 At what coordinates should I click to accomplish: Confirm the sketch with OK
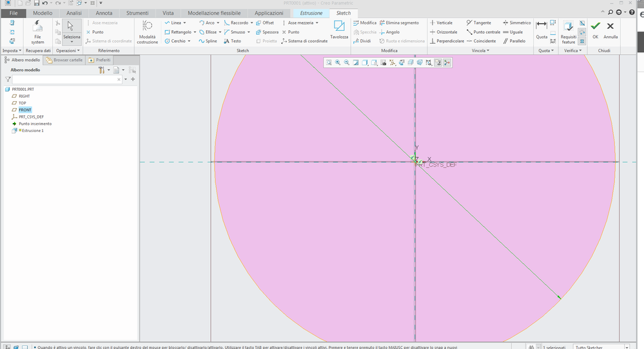595,30
